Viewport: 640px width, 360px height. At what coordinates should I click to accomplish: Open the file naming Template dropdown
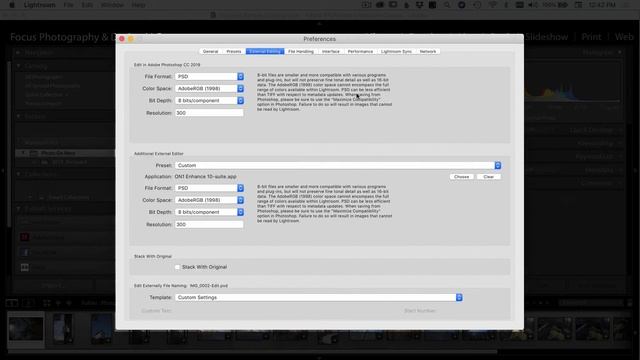(x=319, y=298)
